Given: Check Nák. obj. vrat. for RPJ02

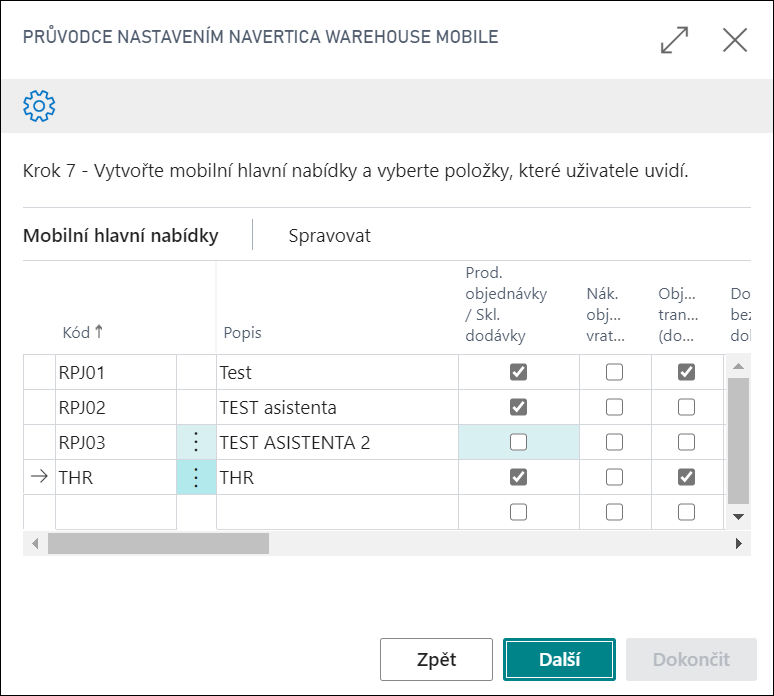Looking at the screenshot, I should pyautogui.click(x=614, y=407).
